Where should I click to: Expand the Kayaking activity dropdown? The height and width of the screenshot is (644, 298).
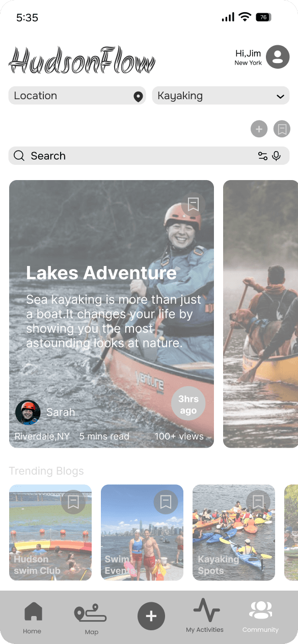click(x=221, y=96)
